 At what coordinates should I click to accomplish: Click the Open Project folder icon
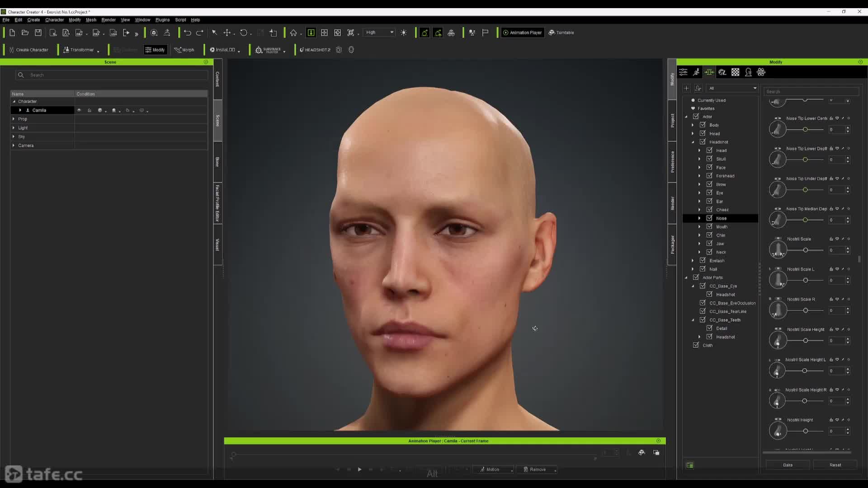tap(25, 33)
